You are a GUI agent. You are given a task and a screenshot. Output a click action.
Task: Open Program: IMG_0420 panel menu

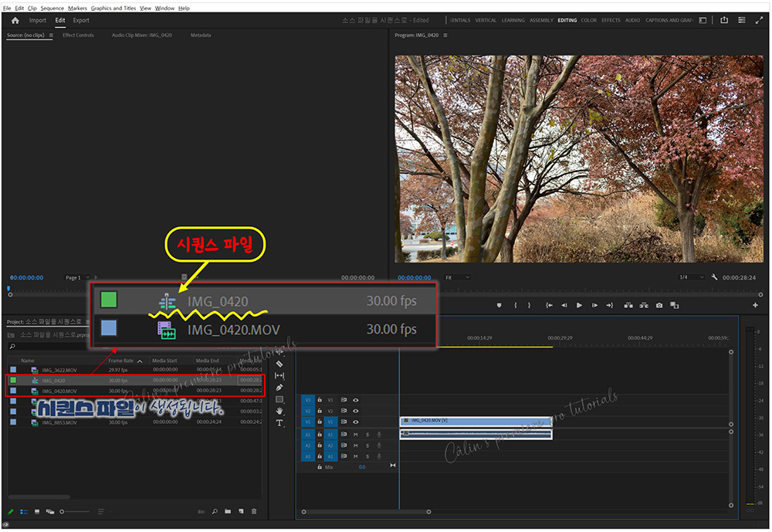coord(445,35)
